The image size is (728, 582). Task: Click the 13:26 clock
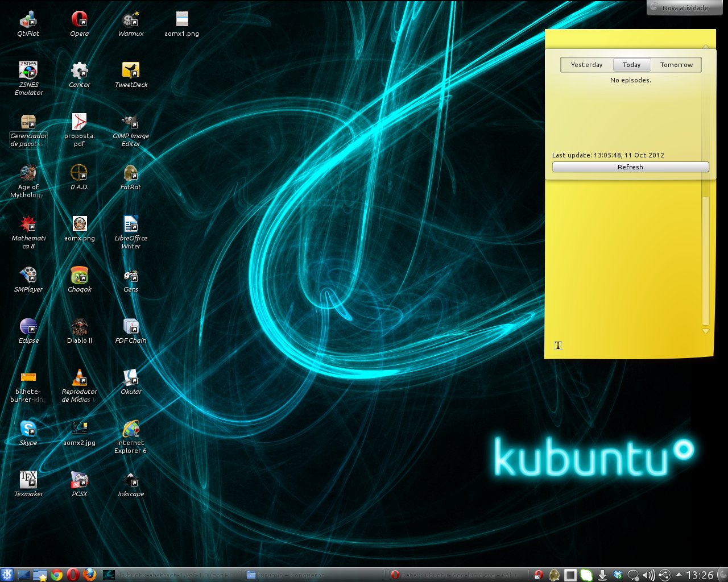coord(700,575)
